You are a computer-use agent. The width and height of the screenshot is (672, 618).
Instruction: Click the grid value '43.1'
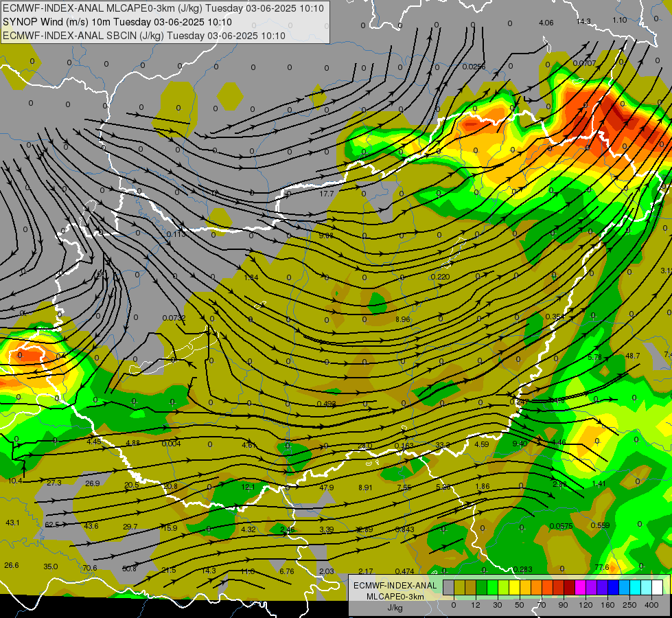(12, 523)
